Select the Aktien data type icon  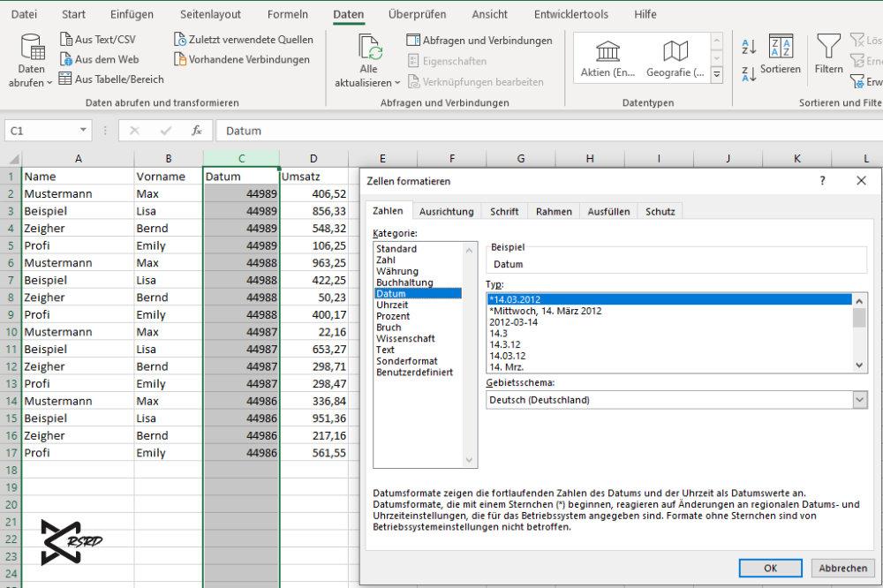point(608,51)
